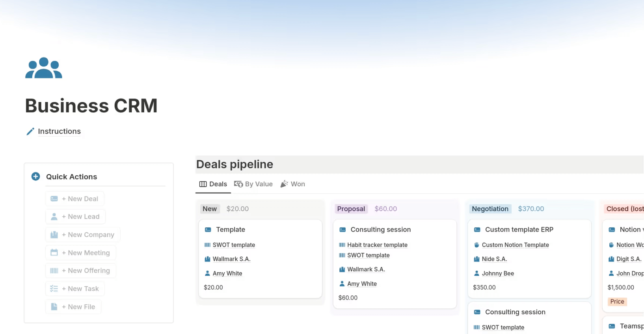Open the Johnny Bee contact link

pos(498,273)
